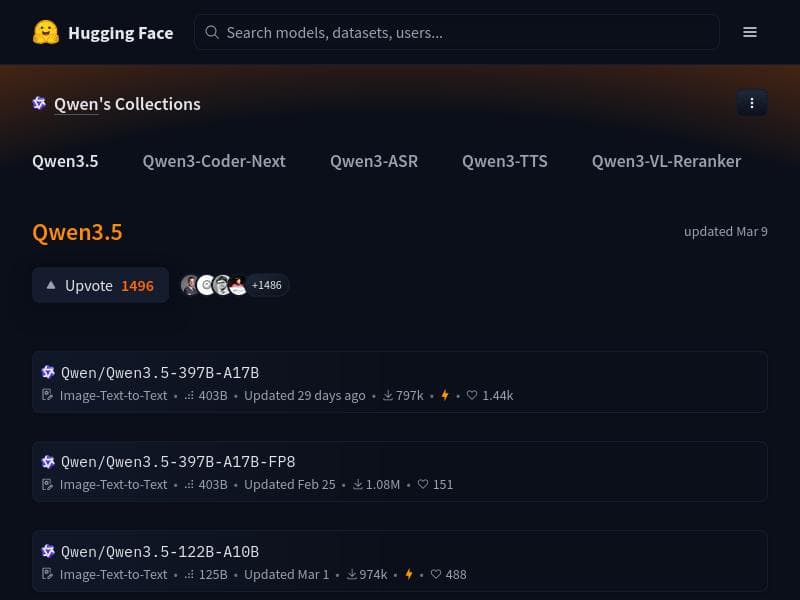Click the download icon beside 797k
This screenshot has width=800, height=600.
pyautogui.click(x=388, y=395)
